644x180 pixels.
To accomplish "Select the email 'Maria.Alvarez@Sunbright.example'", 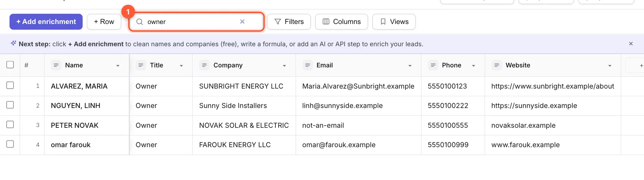I will (x=358, y=86).
